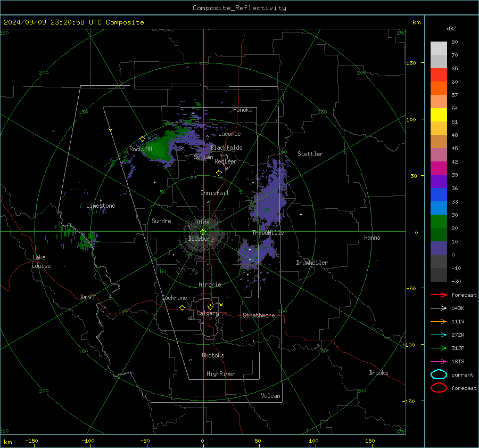Click the red forecast ellipse in legend
Screen dimensions: 479x448
[x=439, y=388]
